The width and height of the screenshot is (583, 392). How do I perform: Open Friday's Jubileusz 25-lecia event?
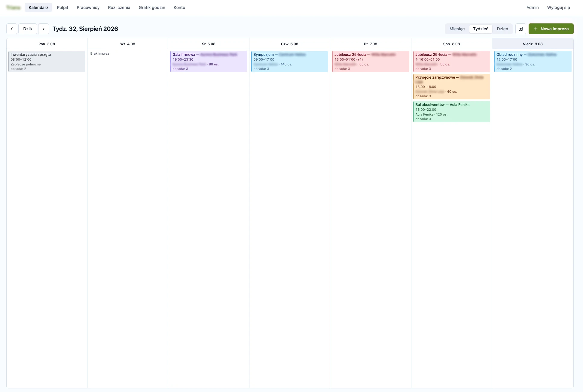(371, 62)
